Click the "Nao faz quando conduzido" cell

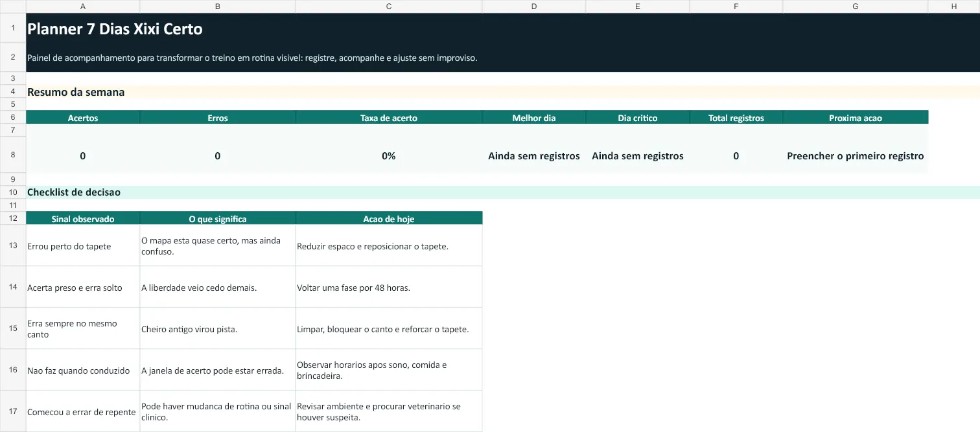coord(83,370)
